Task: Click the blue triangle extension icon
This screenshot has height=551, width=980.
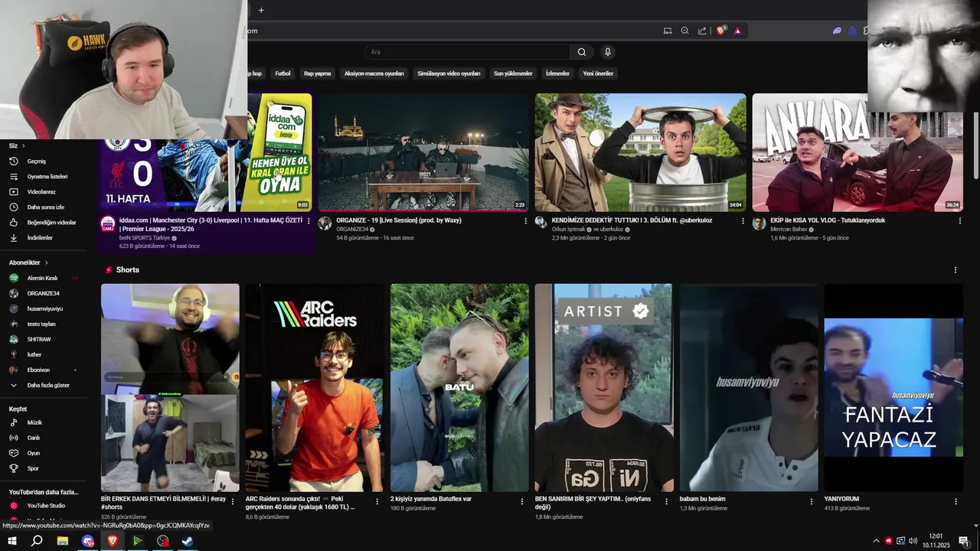Action: tap(852, 31)
